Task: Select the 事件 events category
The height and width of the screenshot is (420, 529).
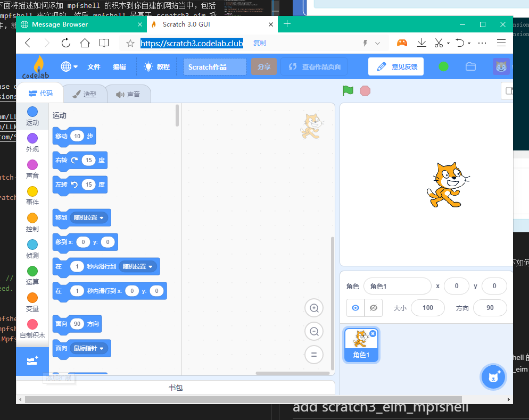Action: coord(32,196)
